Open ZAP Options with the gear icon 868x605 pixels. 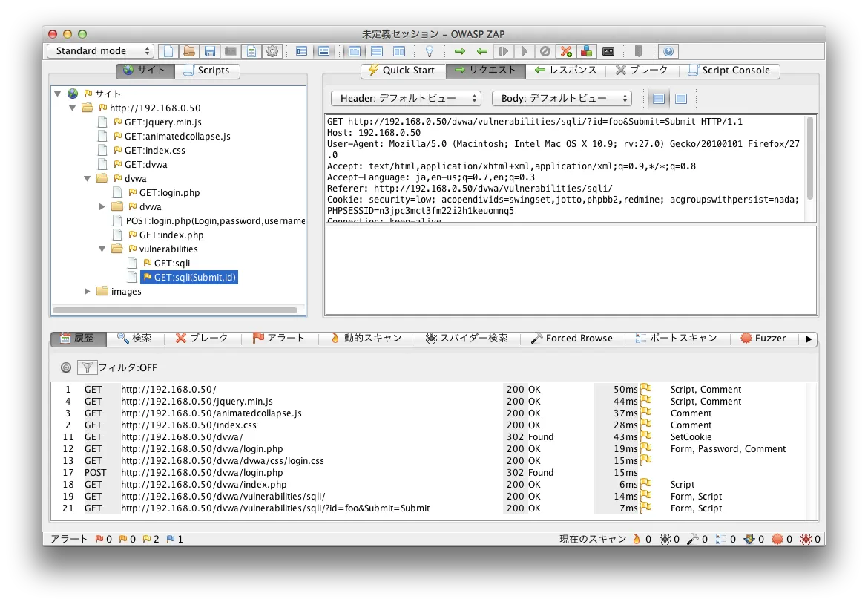point(272,50)
